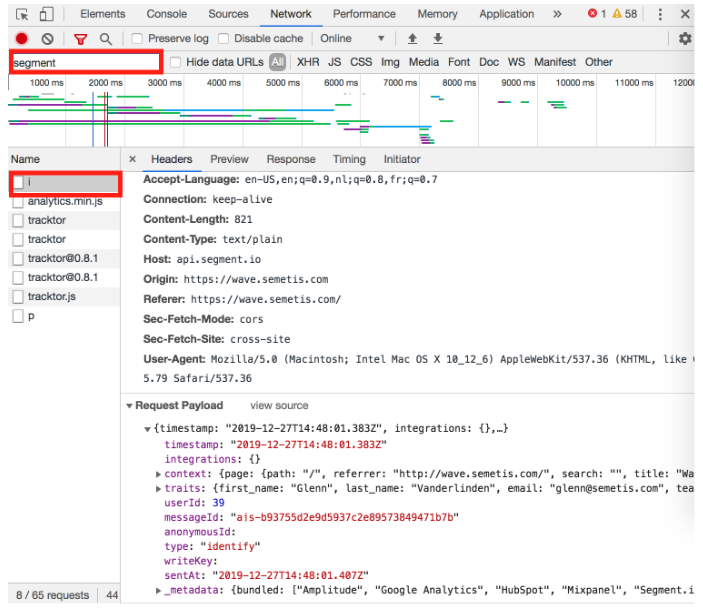Open the network settings gear icon
The height and width of the screenshot is (608, 703).
[x=685, y=39]
